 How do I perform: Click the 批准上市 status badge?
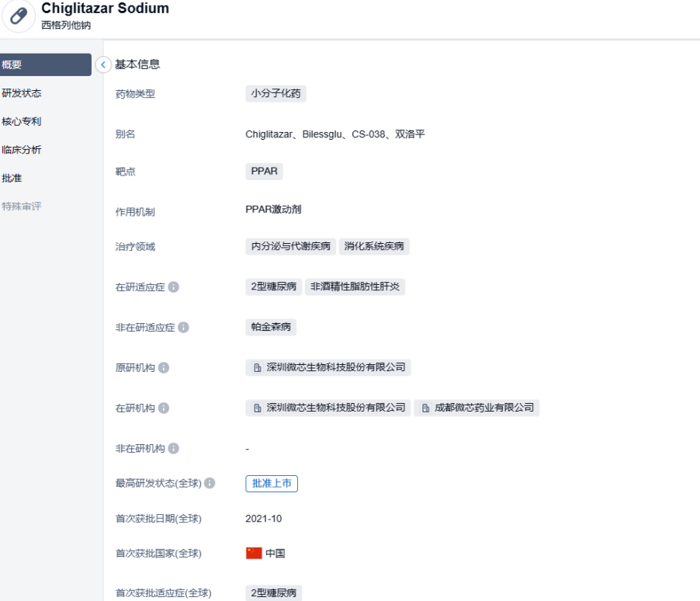click(x=272, y=484)
